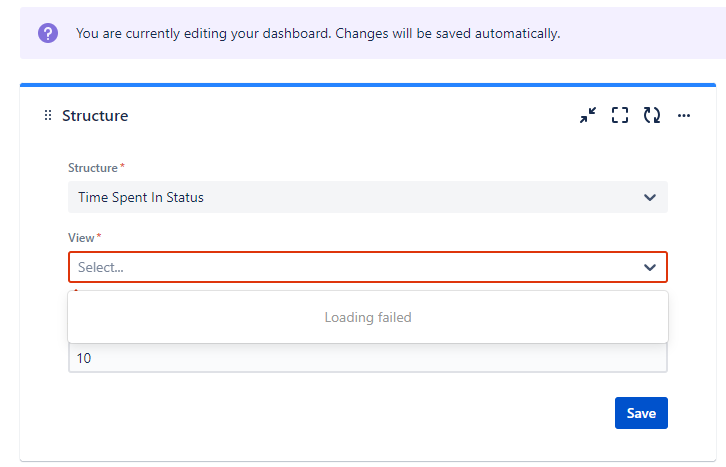Click the chevron arrow of the View field

(650, 268)
